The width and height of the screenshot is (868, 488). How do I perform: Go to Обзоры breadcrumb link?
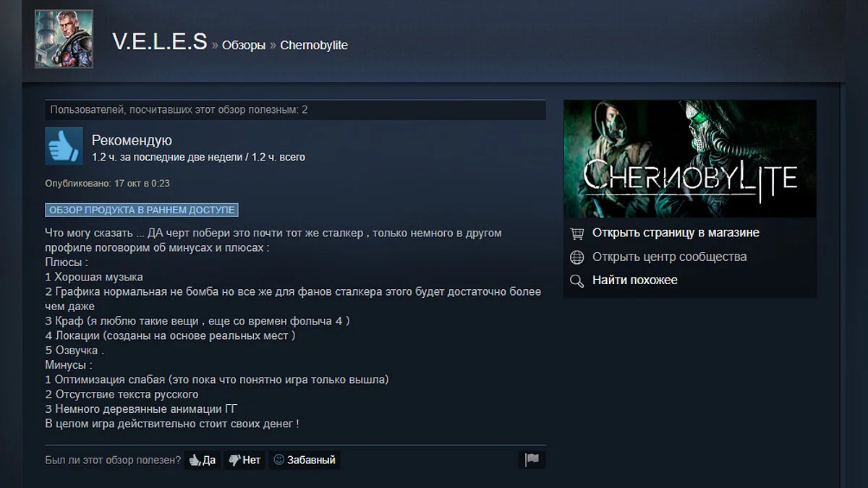pyautogui.click(x=244, y=45)
